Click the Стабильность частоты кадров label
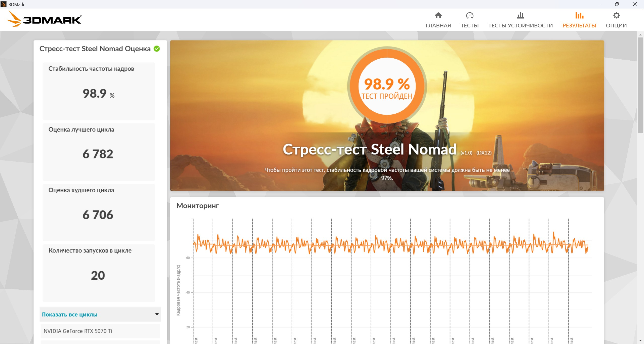 point(91,69)
